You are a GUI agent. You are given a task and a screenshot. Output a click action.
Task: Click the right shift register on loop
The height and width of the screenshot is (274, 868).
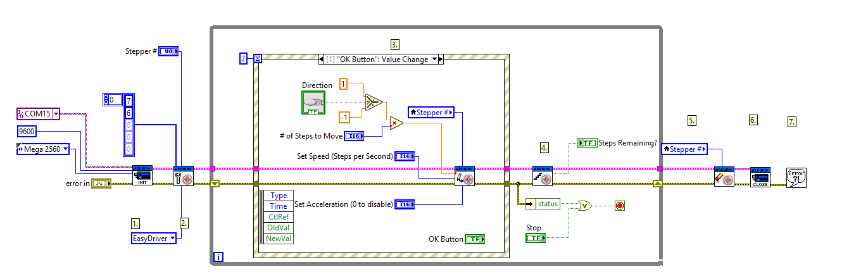pyautogui.click(x=659, y=184)
